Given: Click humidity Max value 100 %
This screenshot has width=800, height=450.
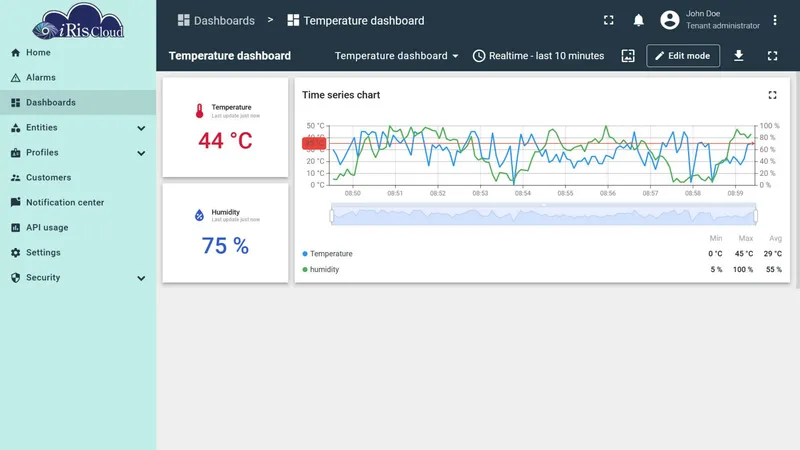Looking at the screenshot, I should 743,269.
